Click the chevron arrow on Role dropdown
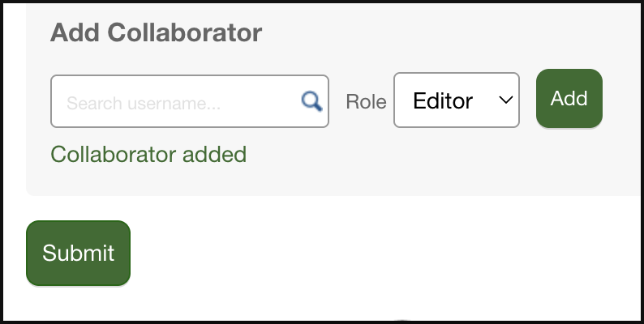This screenshot has height=324, width=644. point(506,100)
